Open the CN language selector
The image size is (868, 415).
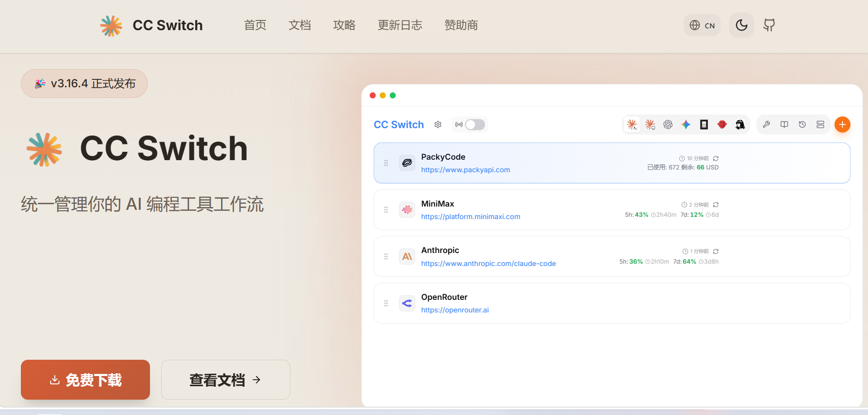(702, 25)
